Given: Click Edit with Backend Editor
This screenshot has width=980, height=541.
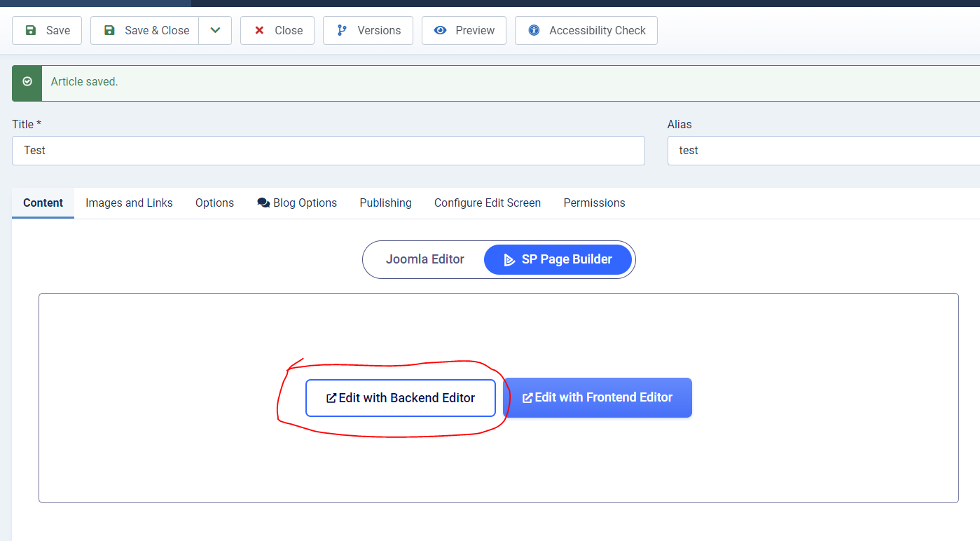Looking at the screenshot, I should coord(401,398).
